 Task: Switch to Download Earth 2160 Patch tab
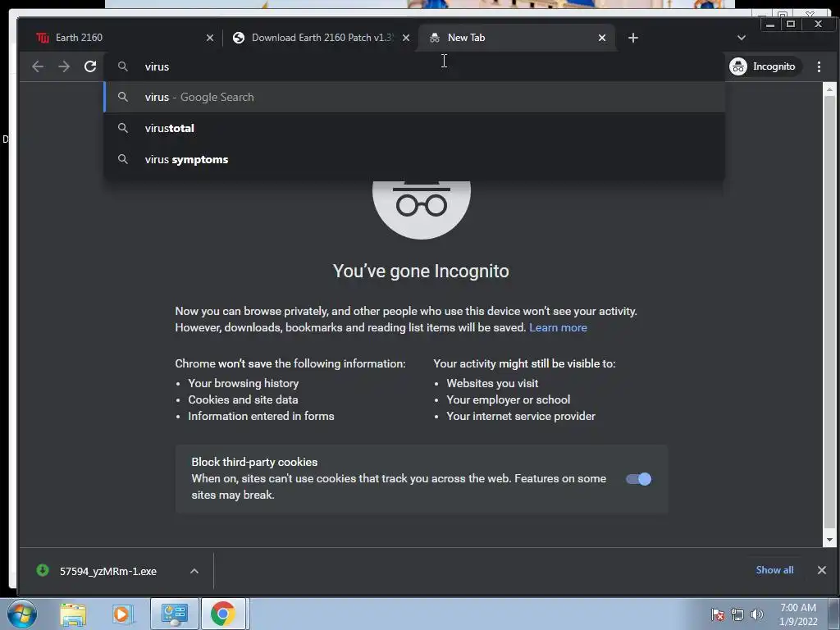[x=320, y=38]
